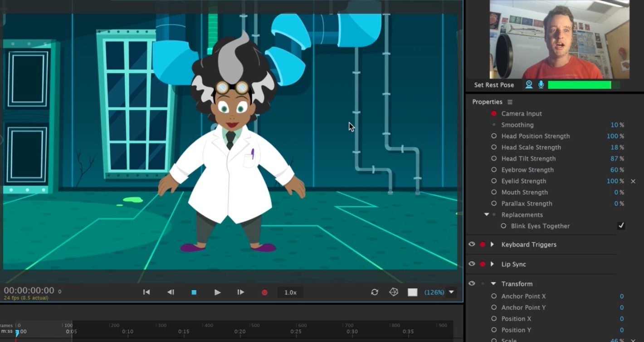The height and width of the screenshot is (342, 644).
Task: Edit the Position Y value
Action: pyautogui.click(x=622, y=330)
